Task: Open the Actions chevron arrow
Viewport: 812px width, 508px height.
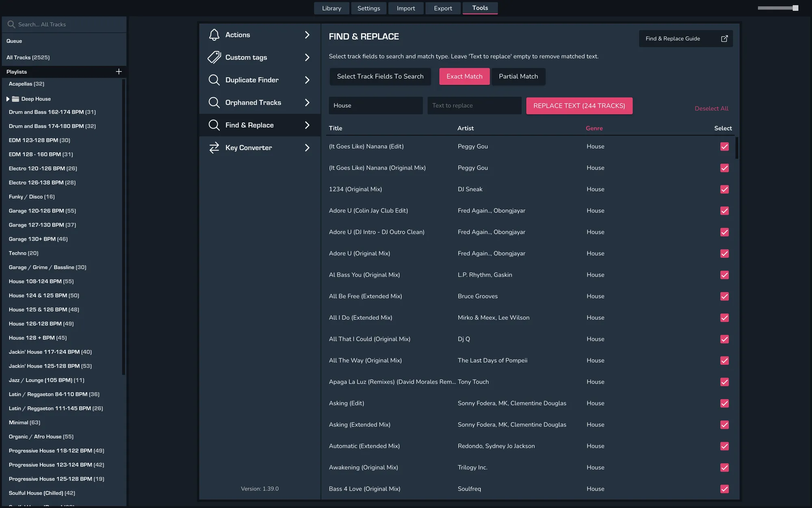Action: [x=307, y=35]
